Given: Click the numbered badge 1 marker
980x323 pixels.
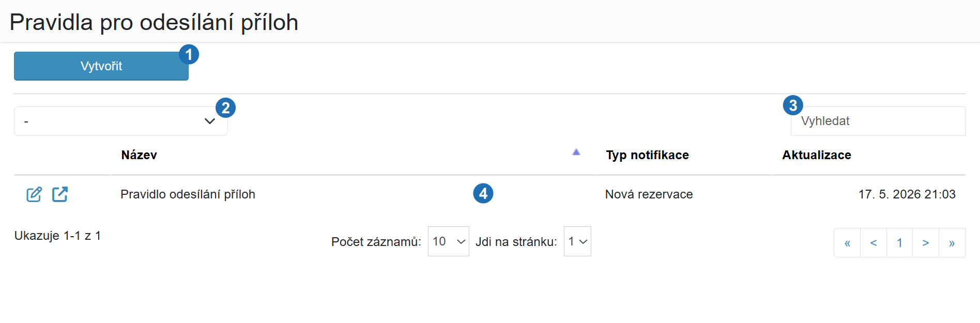Looking at the screenshot, I should pos(189,54).
